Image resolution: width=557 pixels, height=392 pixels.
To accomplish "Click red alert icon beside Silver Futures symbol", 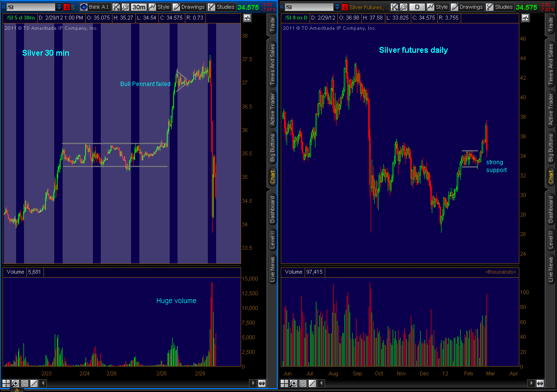I will point(345,7).
